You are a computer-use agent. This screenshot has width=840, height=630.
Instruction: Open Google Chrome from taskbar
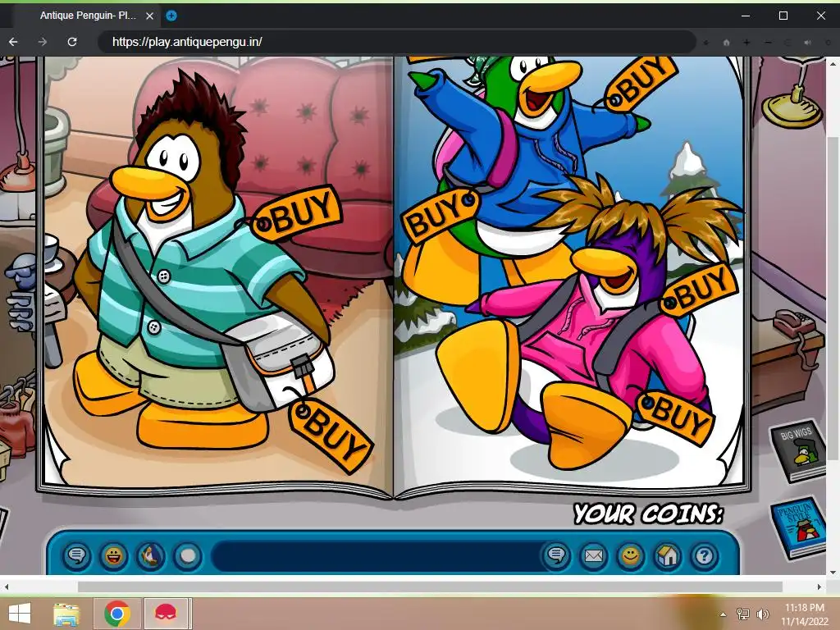pos(117,614)
